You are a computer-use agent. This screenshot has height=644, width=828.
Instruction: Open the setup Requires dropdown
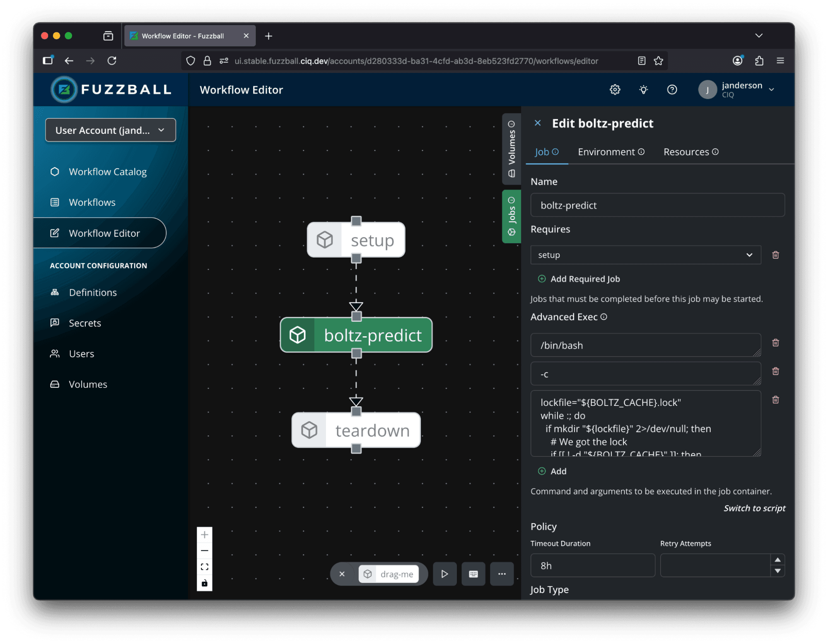646,255
